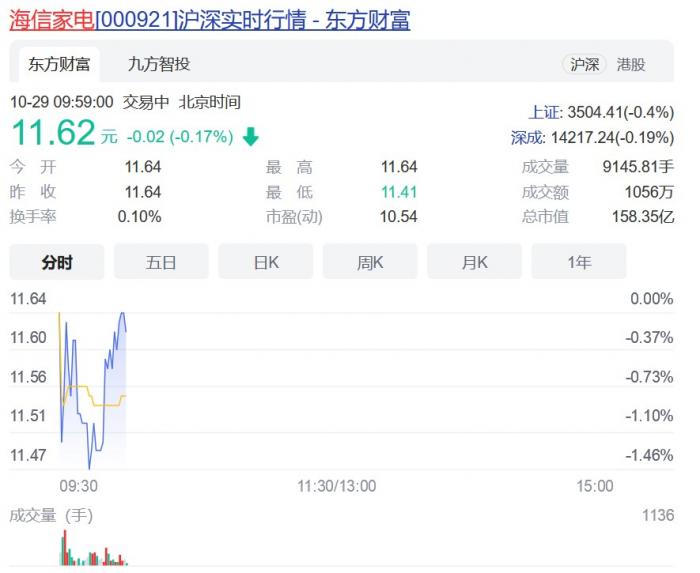Click the 成交量 (手) chart label
This screenshot has width=700, height=573.
[x=51, y=515]
